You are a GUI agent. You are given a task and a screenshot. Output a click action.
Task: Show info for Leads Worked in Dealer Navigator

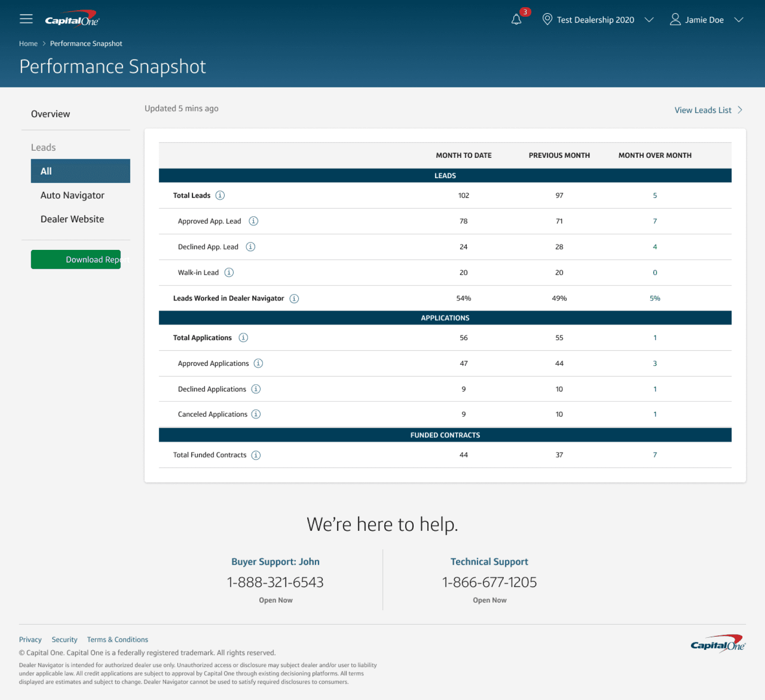pos(294,299)
